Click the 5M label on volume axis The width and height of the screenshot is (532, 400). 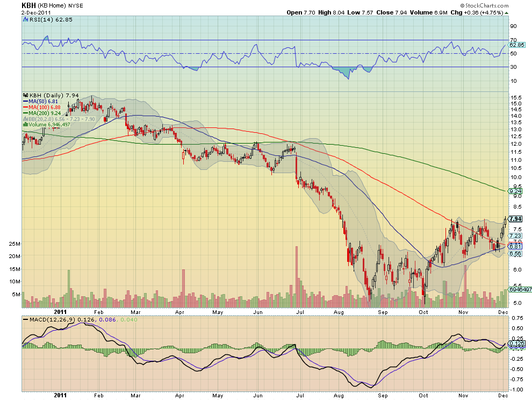[x=16, y=295]
